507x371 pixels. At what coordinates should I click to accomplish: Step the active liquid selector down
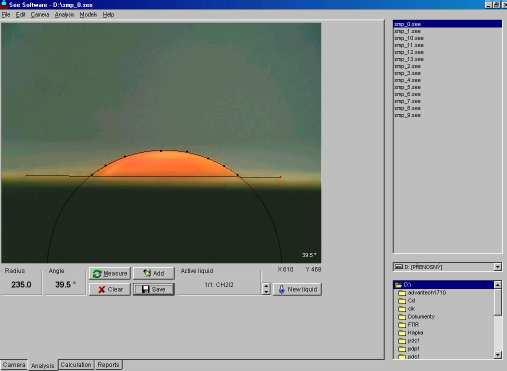(266, 292)
